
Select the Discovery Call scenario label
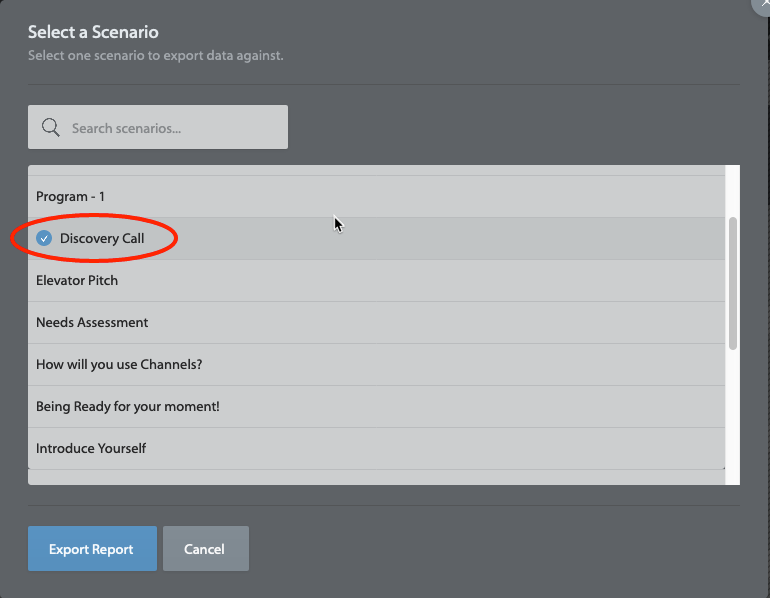pos(101,238)
